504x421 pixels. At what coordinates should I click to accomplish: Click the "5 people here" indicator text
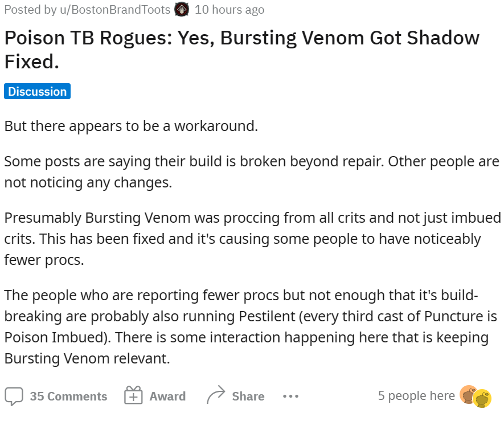[x=416, y=395]
